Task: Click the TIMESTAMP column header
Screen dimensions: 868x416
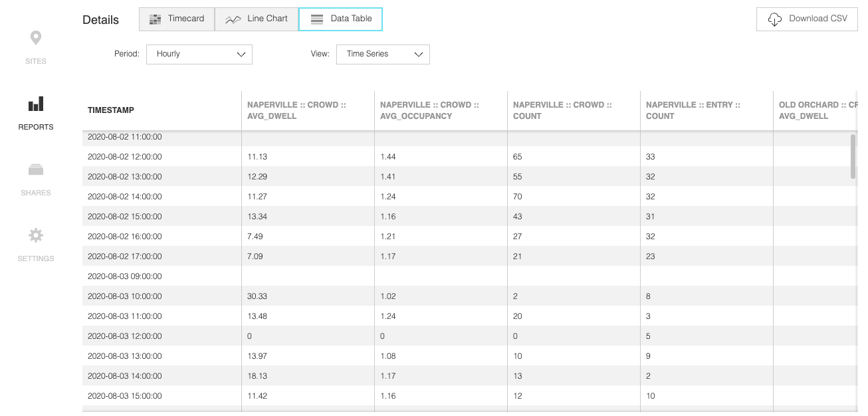Action: pyautogui.click(x=111, y=110)
